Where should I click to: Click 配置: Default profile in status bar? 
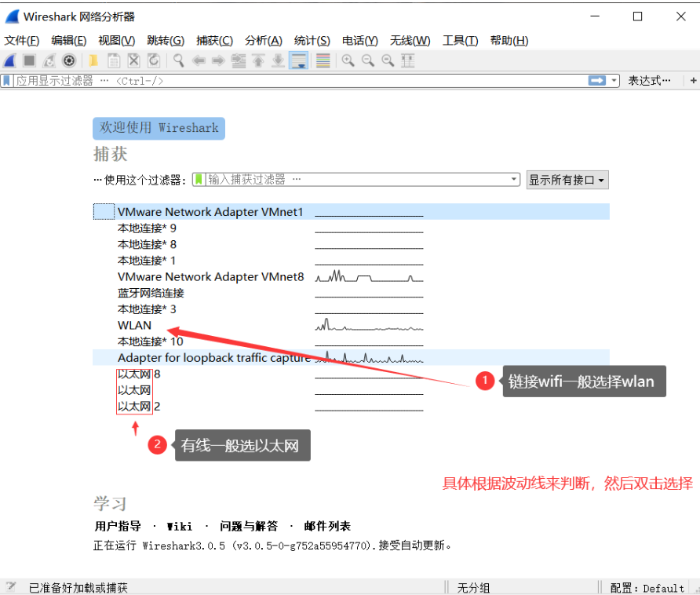(647, 588)
